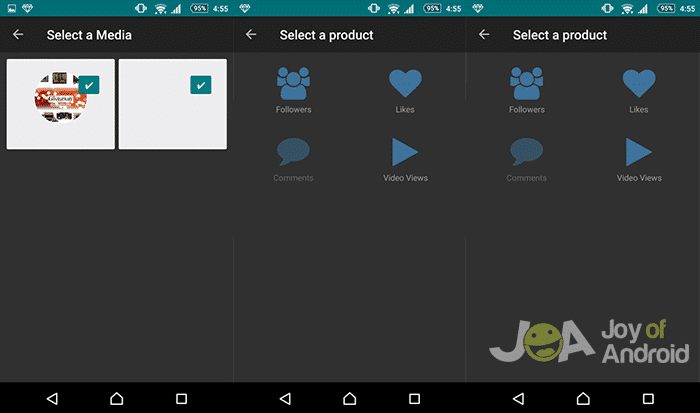Image resolution: width=700 pixels, height=413 pixels.
Task: Tap recent apps square on left screen
Action: 181,398
